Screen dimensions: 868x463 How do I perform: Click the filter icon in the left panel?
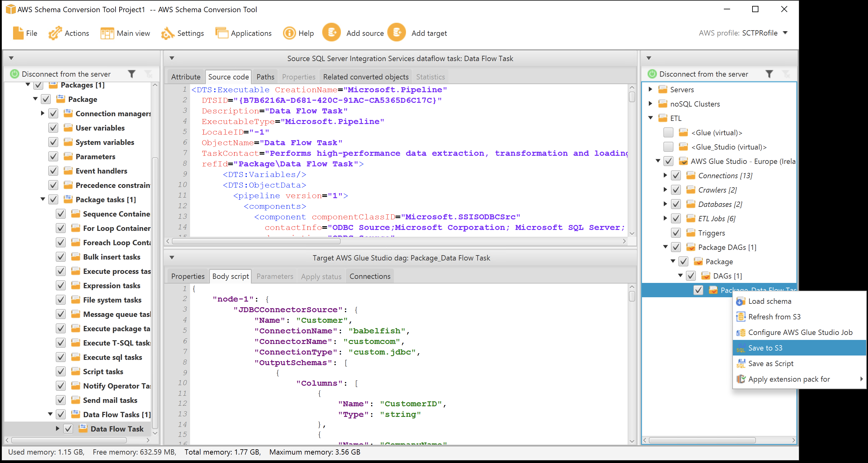coord(132,74)
